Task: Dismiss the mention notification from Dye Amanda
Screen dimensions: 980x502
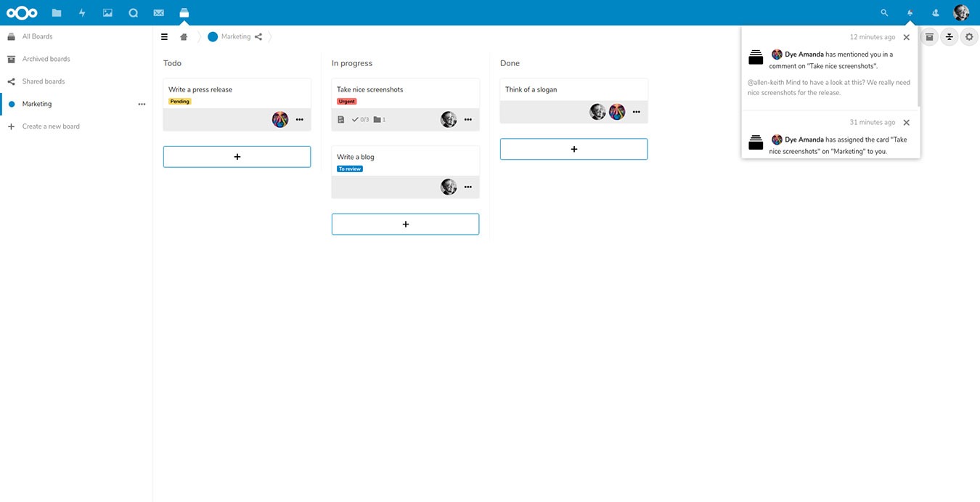Action: (906, 36)
